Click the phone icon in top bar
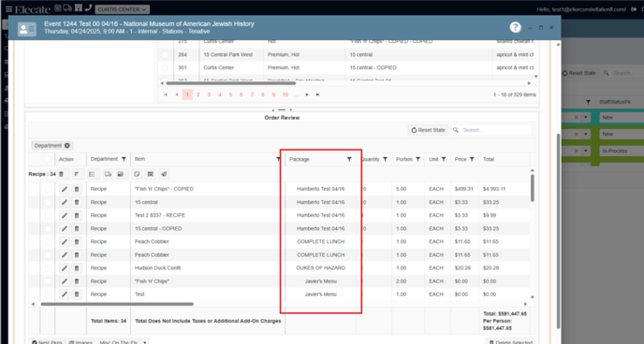This screenshot has width=644, height=344. click(x=88, y=7)
